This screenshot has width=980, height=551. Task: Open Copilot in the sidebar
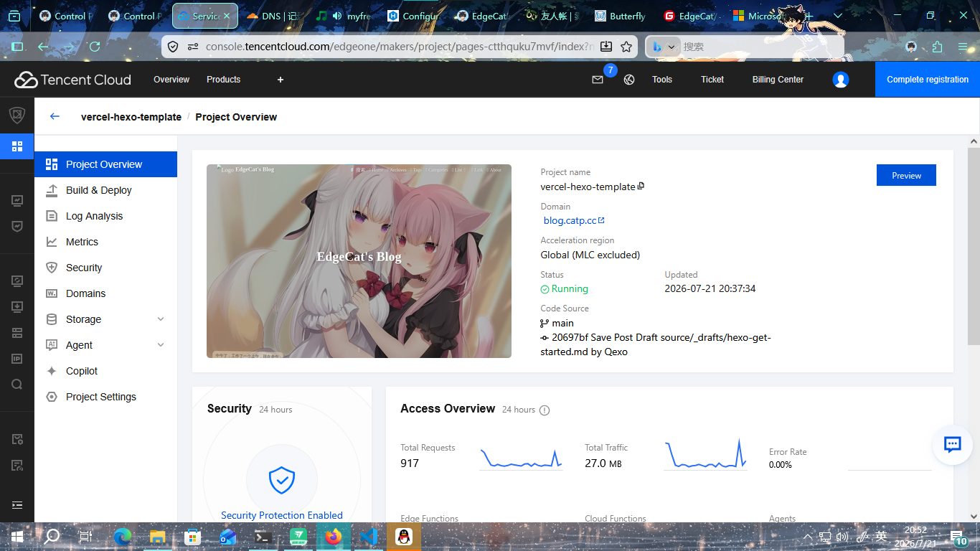pyautogui.click(x=105, y=371)
